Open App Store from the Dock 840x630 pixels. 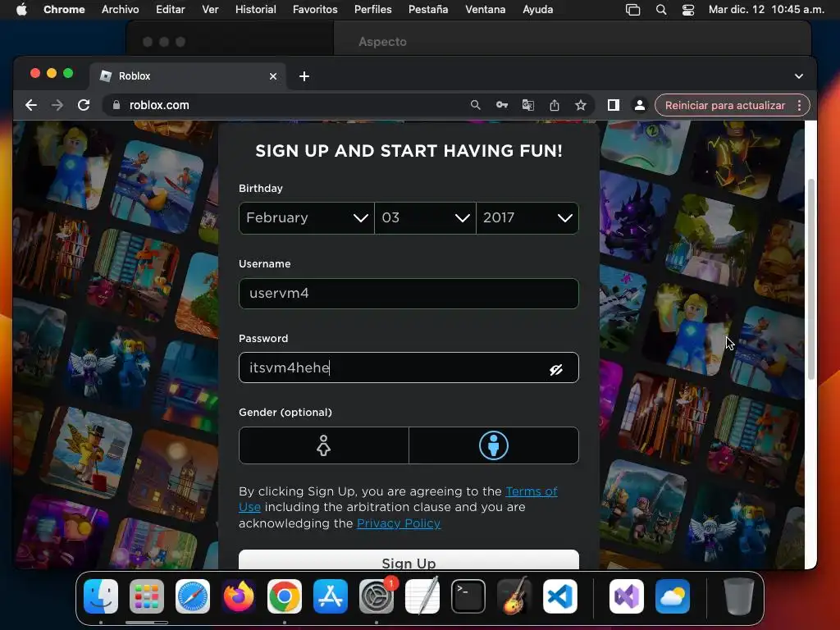pyautogui.click(x=331, y=596)
